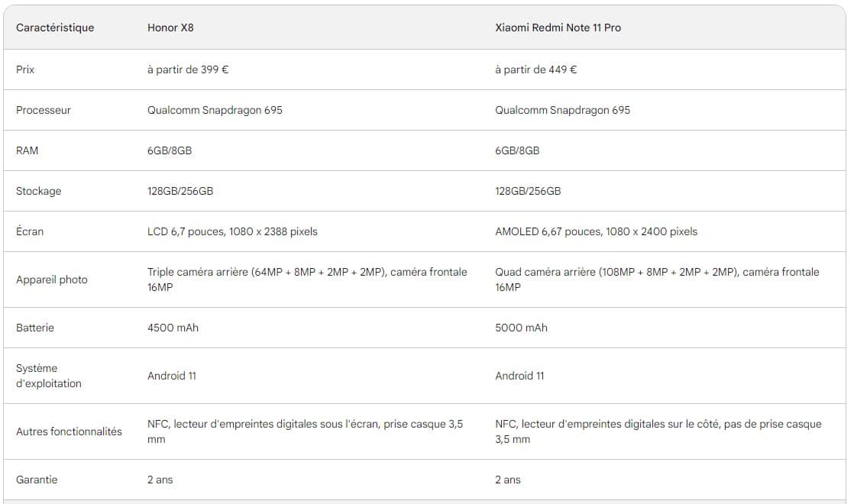Click the Appareil photo row label
This screenshot has width=854, height=504.
click(52, 279)
